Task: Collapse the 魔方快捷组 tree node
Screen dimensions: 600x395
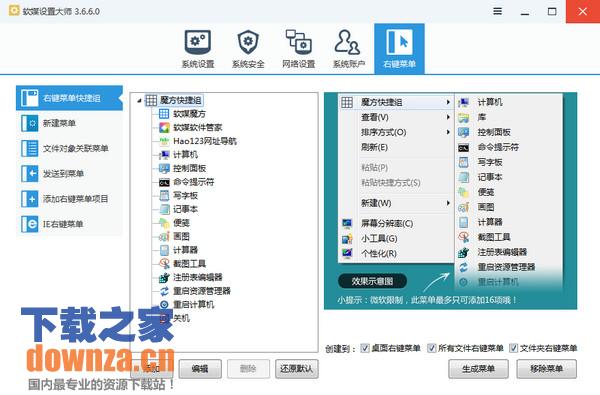Action: pyautogui.click(x=139, y=100)
